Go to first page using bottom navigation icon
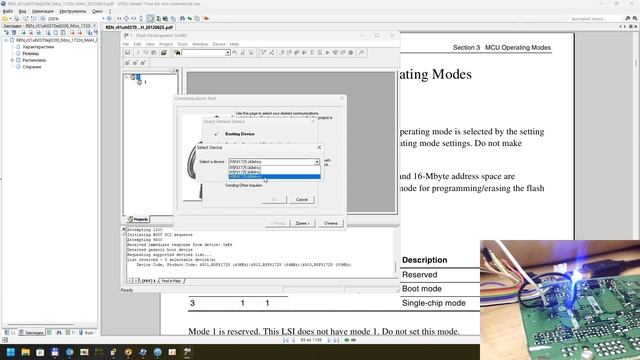This screenshot has width=640, height=360. (x=286, y=340)
